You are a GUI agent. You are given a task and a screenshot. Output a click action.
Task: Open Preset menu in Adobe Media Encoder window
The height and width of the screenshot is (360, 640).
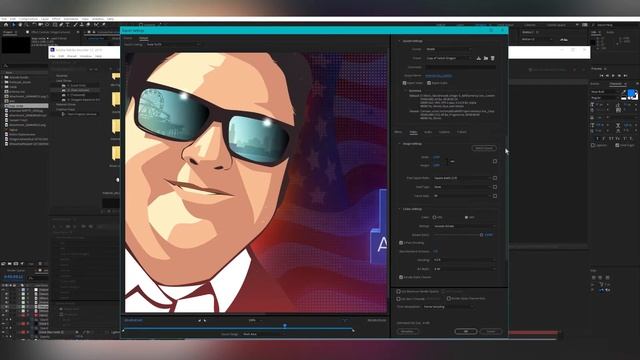[72, 56]
